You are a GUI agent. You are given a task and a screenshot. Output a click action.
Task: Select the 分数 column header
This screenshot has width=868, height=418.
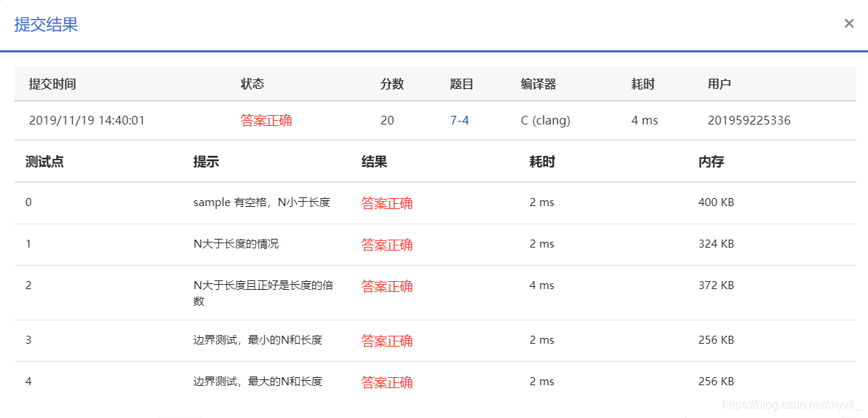click(x=392, y=84)
